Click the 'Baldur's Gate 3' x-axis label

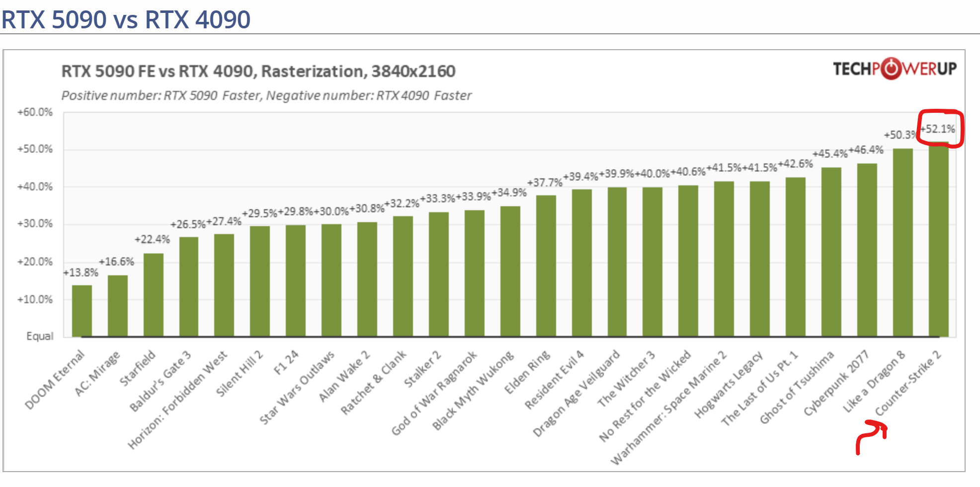(x=160, y=381)
